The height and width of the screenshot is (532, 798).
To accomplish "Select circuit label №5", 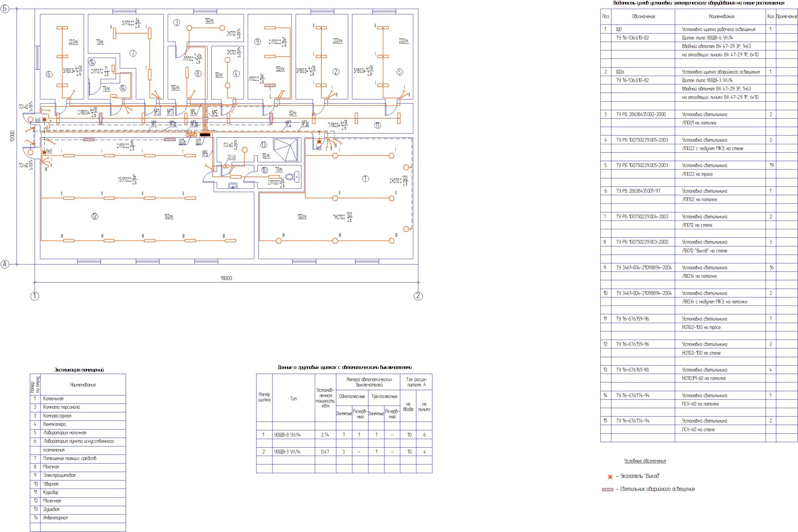I will click(x=214, y=113).
